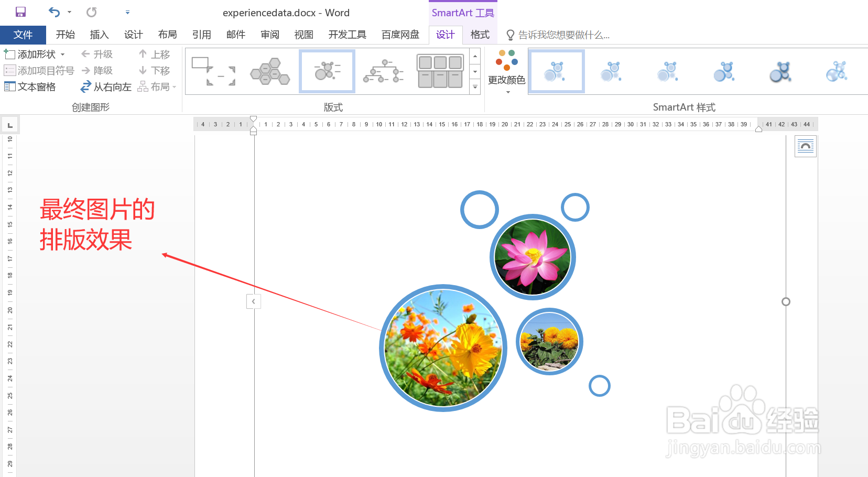This screenshot has height=477, width=868.
Task: Select the highlighted bubble picture layout thumbnail
Action: pos(327,71)
